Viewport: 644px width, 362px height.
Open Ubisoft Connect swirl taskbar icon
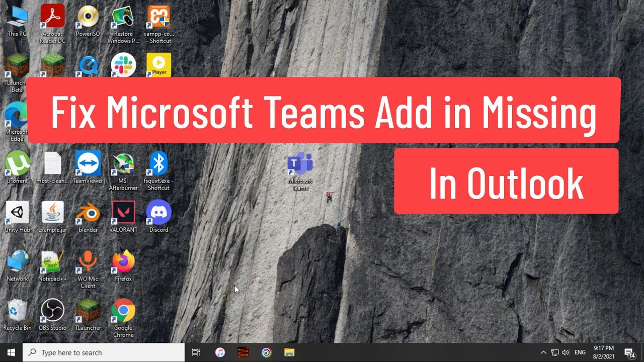266,352
